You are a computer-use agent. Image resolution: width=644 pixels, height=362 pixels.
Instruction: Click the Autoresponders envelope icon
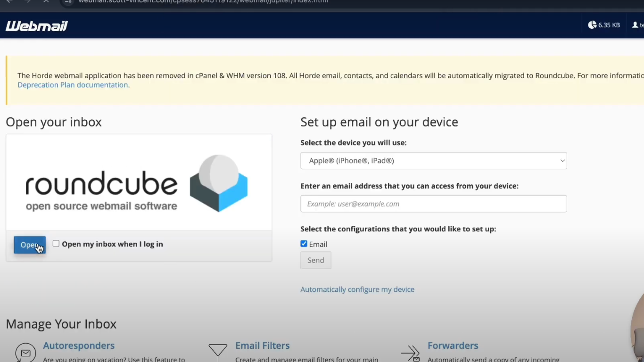[25, 353]
